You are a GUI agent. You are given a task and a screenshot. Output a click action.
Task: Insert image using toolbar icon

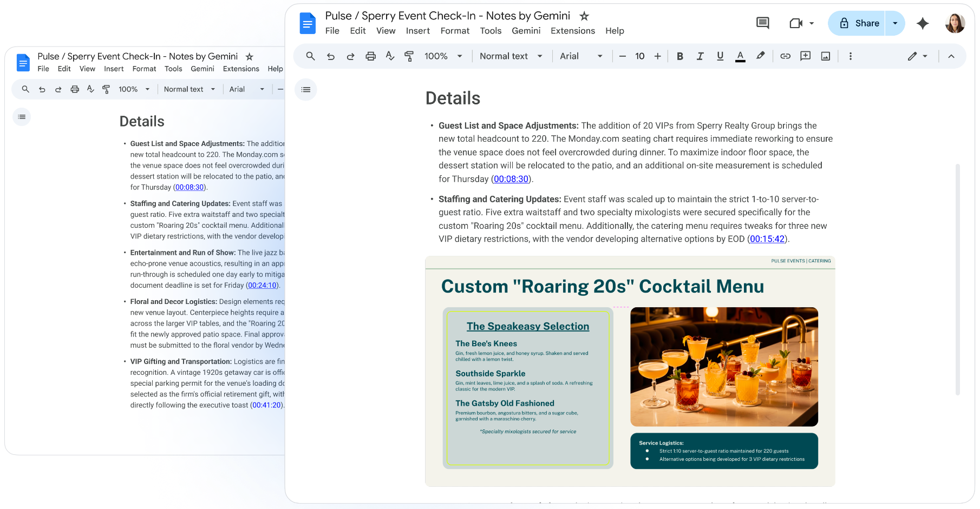click(x=826, y=56)
